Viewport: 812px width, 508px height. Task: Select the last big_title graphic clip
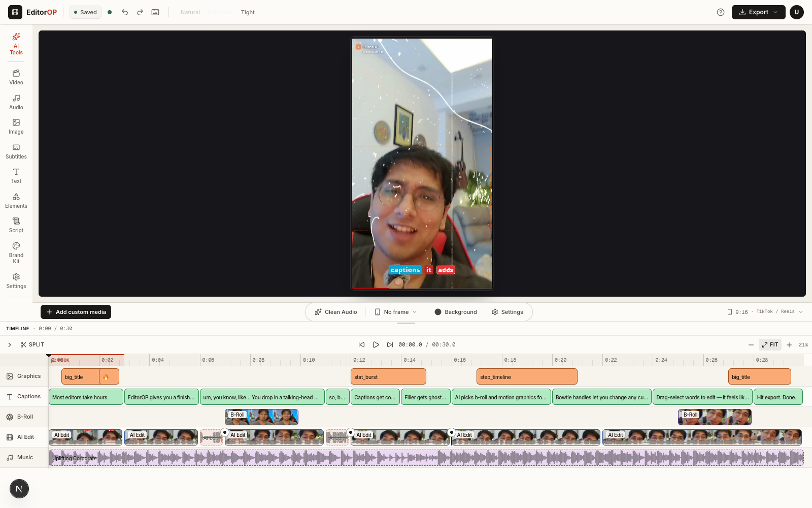coord(760,376)
